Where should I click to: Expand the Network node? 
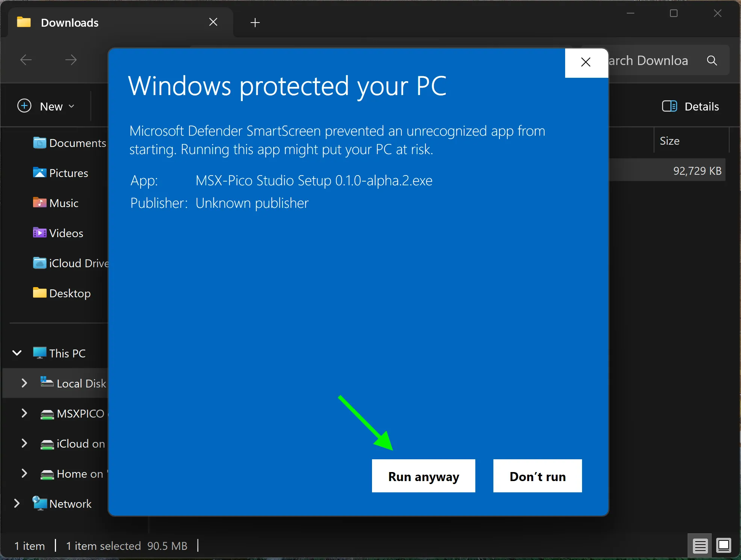coord(17,503)
